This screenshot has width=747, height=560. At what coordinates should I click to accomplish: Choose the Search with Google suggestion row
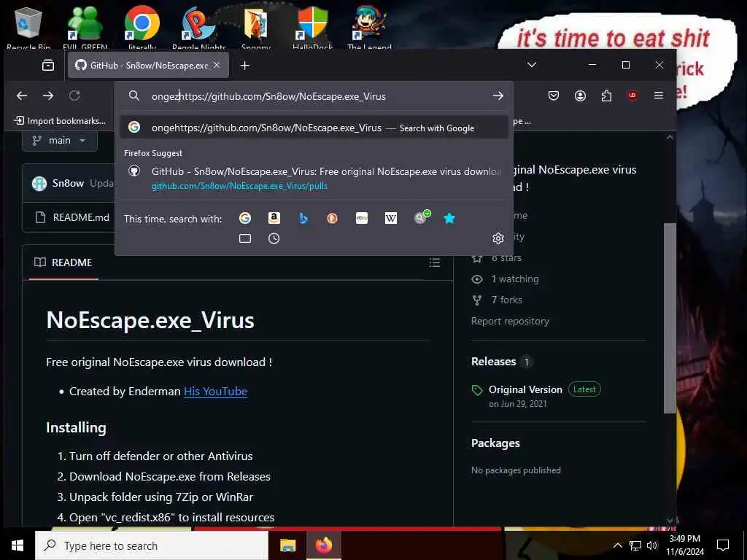(x=314, y=128)
